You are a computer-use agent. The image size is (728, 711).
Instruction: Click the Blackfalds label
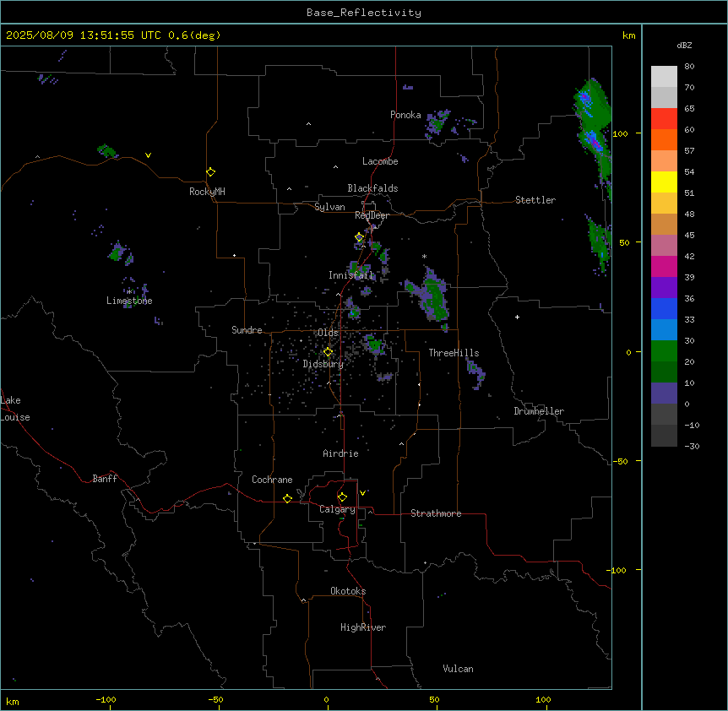coord(372,188)
